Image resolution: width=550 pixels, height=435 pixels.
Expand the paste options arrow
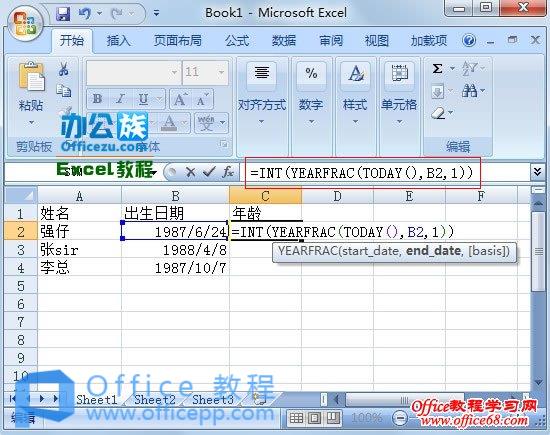tap(32, 122)
